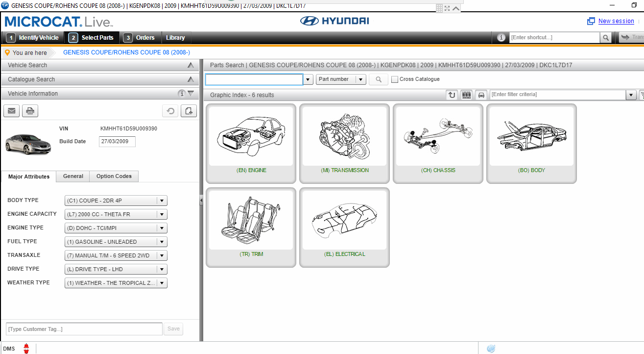This screenshot has height=354, width=644.
Task: Click the GENESIS COUPE/ROHENS COUPE breadcrumb link
Action: click(x=127, y=52)
